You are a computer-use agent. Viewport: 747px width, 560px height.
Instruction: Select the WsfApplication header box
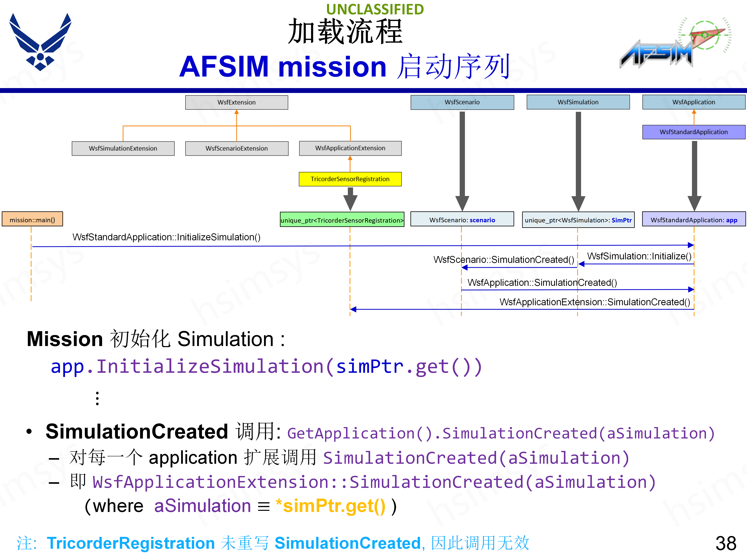tap(694, 102)
